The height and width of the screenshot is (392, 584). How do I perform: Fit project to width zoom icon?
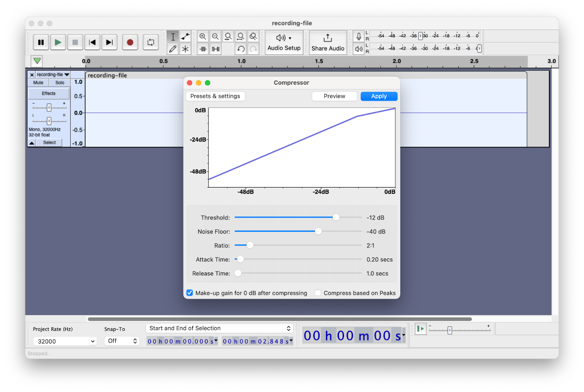click(x=241, y=36)
